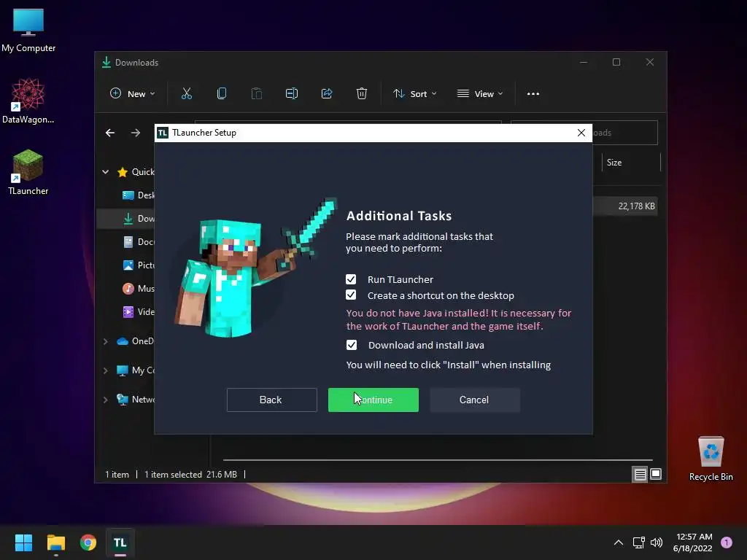
Task: Switch to large thumbnails view icon
Action: 656,474
